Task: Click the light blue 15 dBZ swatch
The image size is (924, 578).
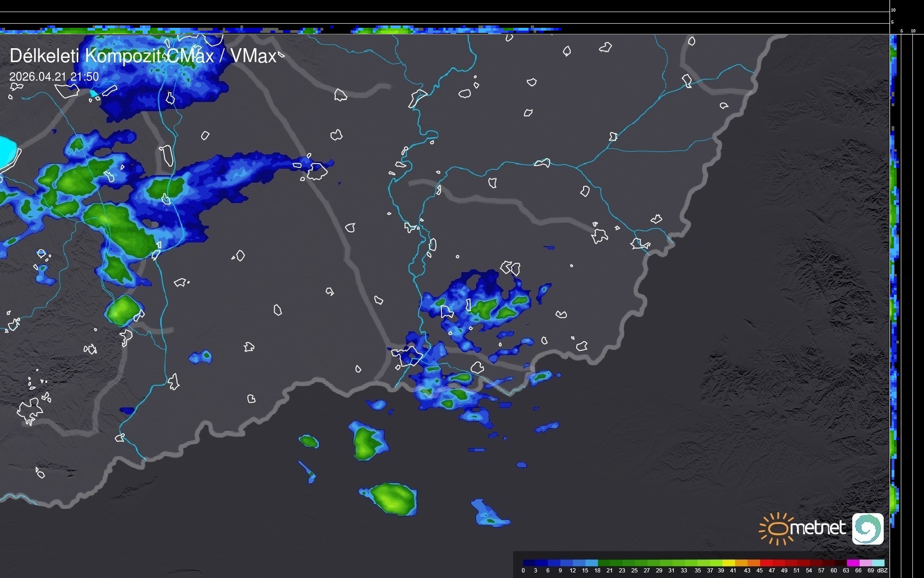Action: [x=591, y=563]
